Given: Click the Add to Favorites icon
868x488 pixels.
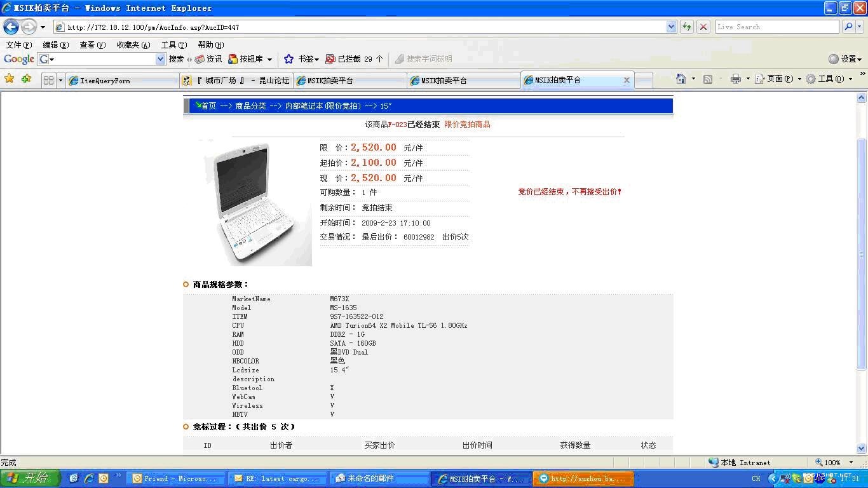Looking at the screenshot, I should (26, 79).
